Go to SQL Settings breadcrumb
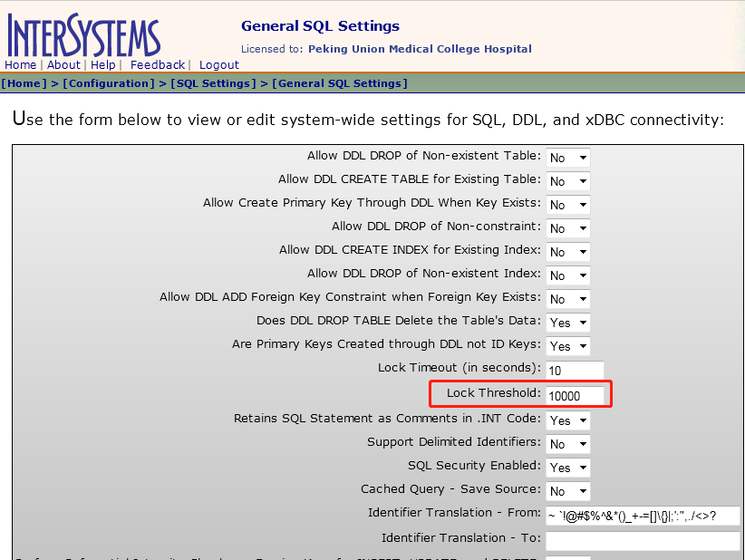The height and width of the screenshot is (560, 745). [213, 83]
